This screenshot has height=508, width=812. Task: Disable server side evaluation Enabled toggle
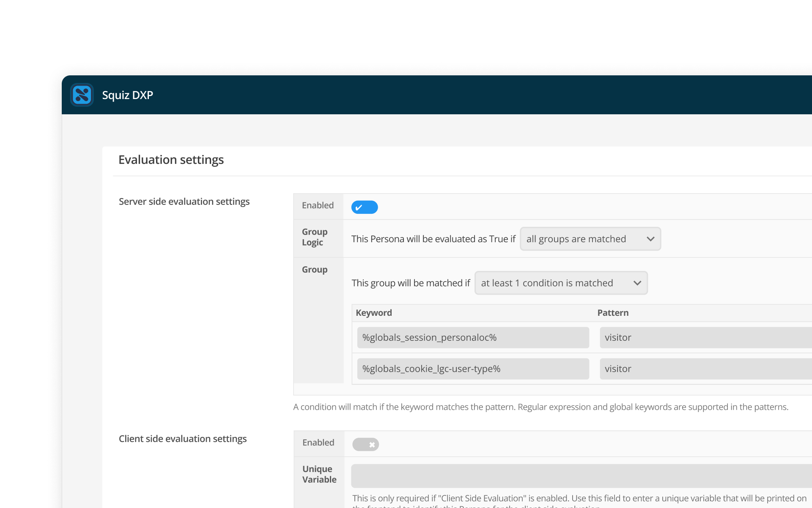point(365,207)
